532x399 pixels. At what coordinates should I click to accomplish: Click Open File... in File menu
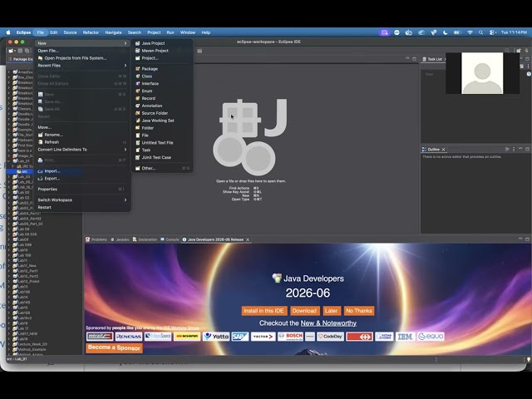point(82,51)
